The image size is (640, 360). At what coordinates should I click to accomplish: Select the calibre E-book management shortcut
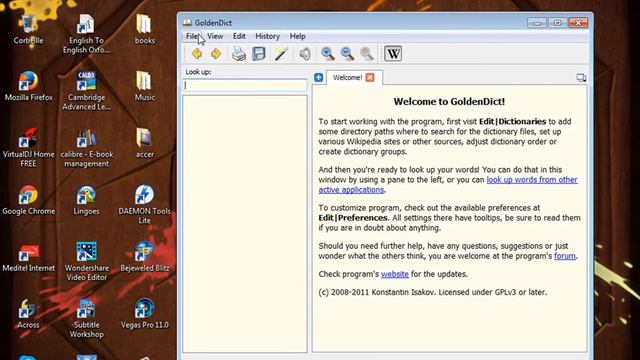coord(86,147)
